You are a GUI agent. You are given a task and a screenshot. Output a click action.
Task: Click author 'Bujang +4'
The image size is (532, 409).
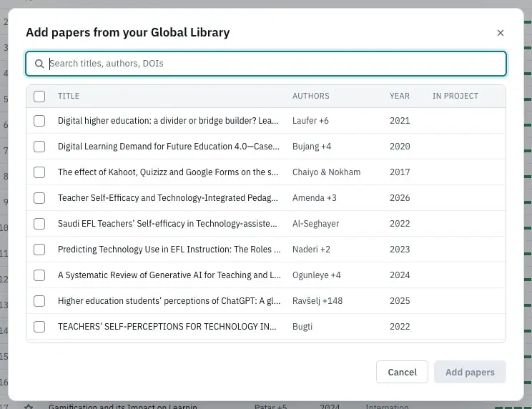[x=312, y=147]
